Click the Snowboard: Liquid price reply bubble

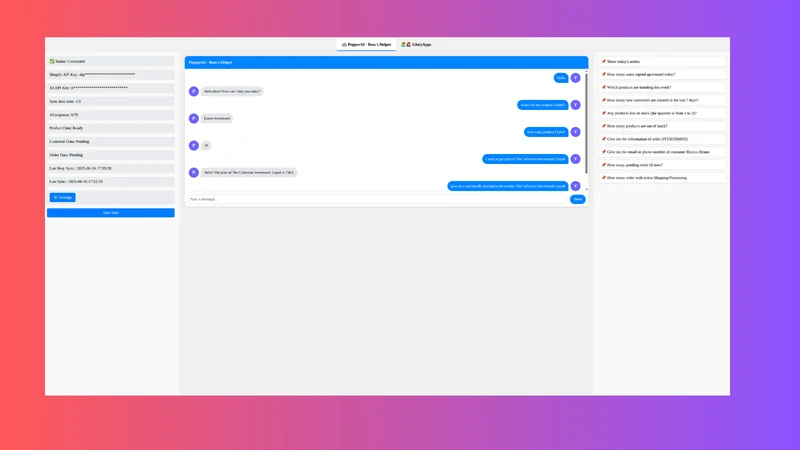point(249,172)
